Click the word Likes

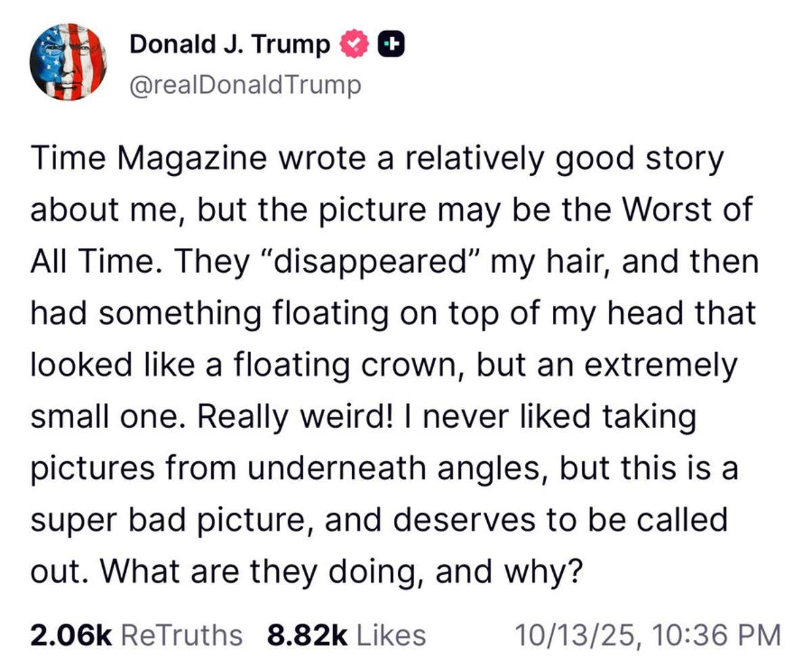click(391, 634)
